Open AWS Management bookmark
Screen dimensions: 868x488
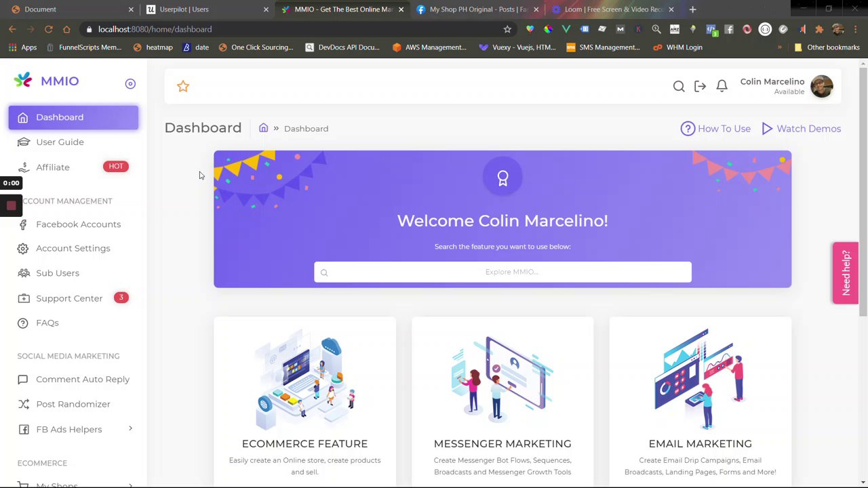coord(429,47)
